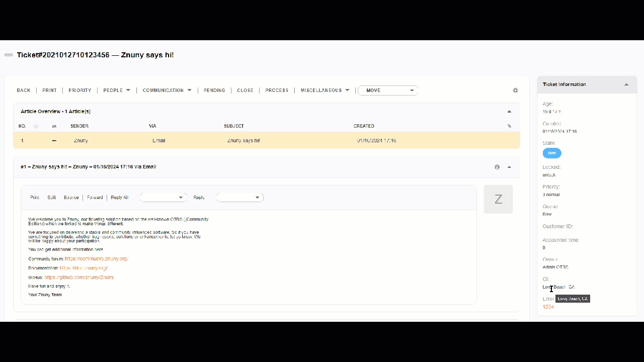The image size is (644, 362).
Task: Click the unread marker on article 1
Action: [x=54, y=140]
